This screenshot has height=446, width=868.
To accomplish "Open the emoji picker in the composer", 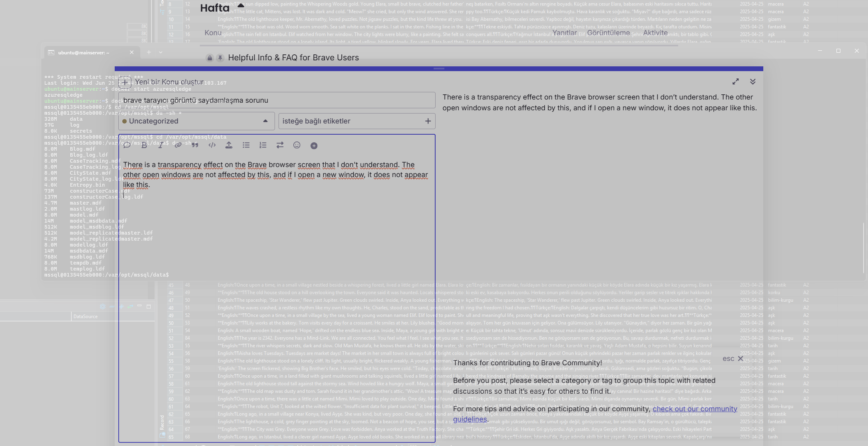I will [x=297, y=145].
